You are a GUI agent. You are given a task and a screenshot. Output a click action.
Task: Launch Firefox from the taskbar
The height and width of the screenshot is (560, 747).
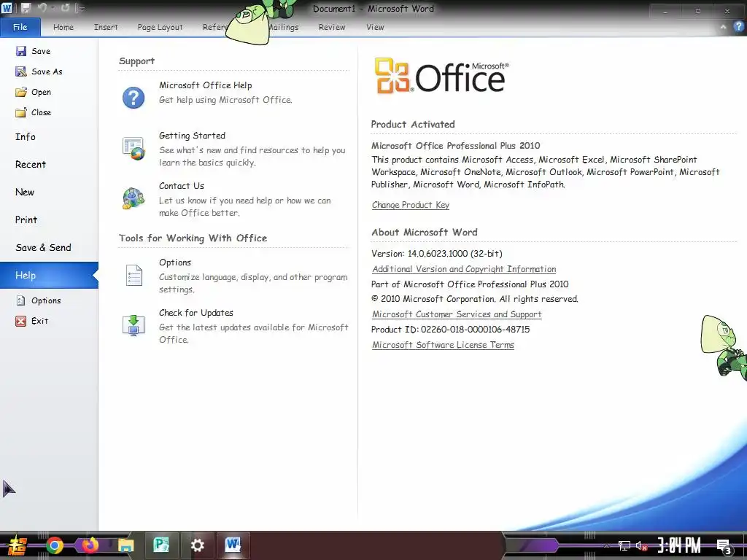[x=90, y=545]
